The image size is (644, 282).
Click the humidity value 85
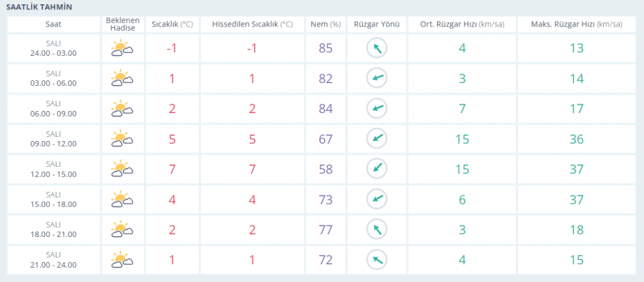pos(326,48)
